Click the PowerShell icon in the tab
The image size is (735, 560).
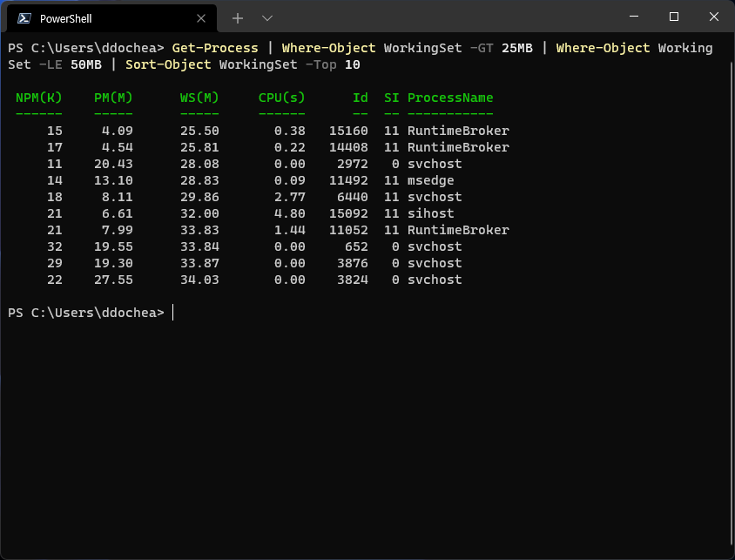pos(24,18)
